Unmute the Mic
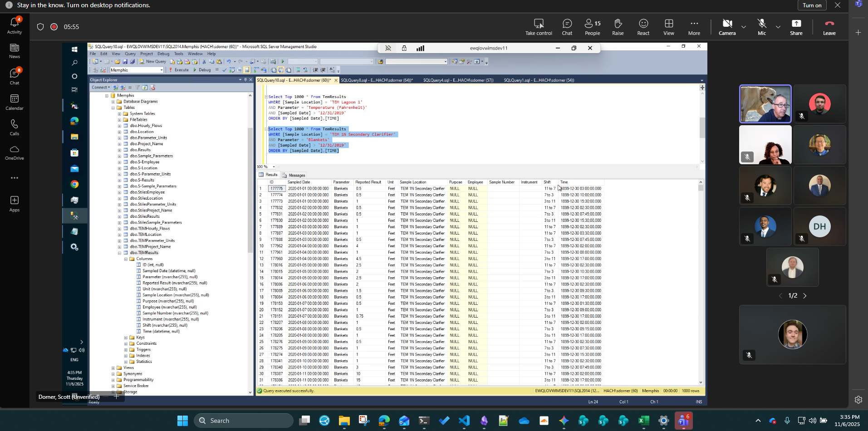868x431 pixels. [x=761, y=27]
